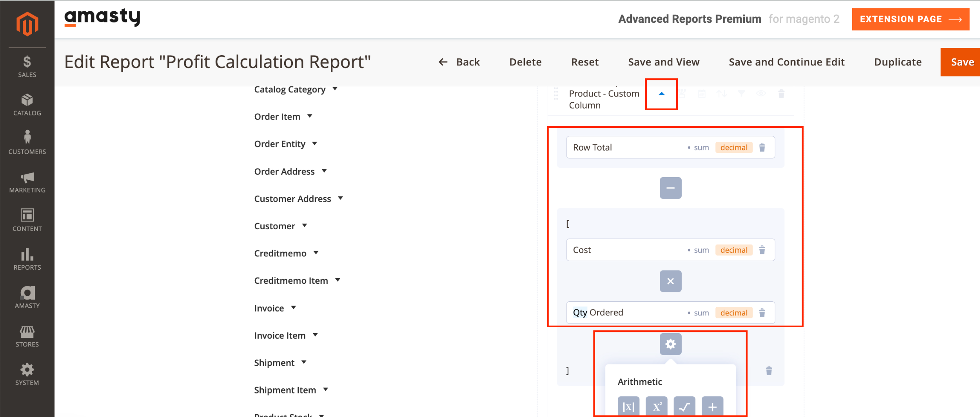Toggle sorting with the up-down arrows icon
The image size is (980, 417).
click(722, 94)
